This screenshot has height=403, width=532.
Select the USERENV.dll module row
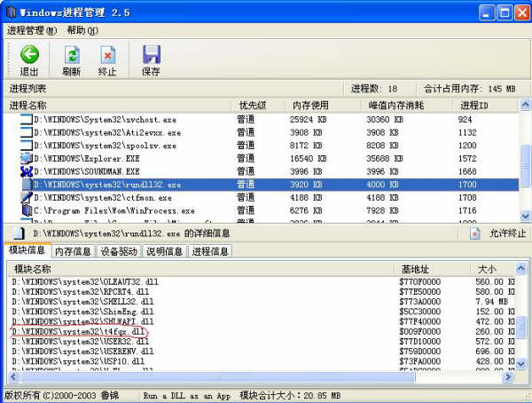[x=262, y=351]
